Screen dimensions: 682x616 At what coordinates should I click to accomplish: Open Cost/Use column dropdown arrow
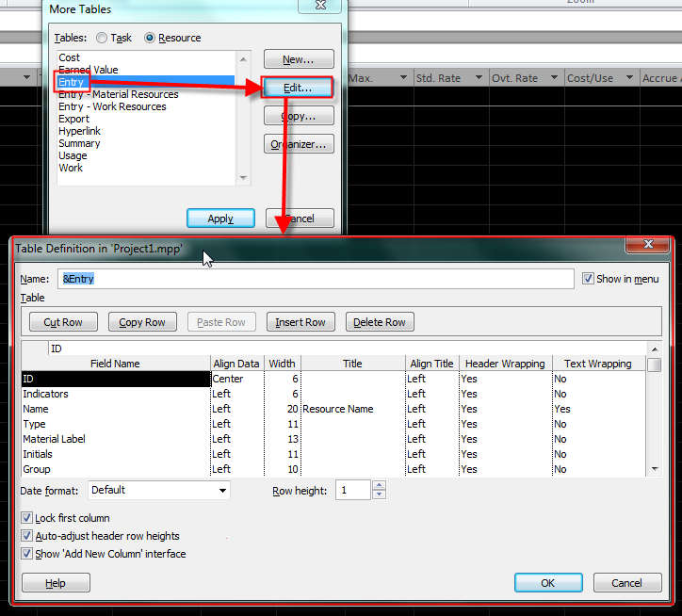pos(630,78)
